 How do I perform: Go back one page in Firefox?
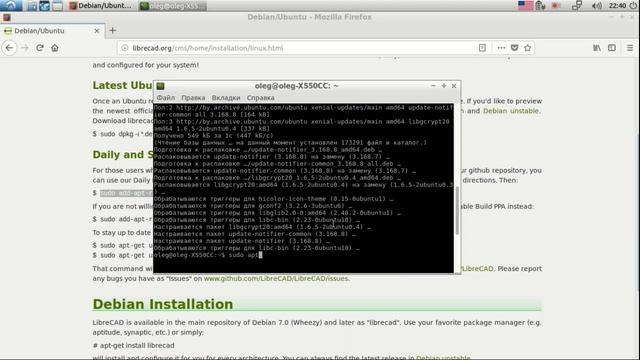[x=9, y=48]
